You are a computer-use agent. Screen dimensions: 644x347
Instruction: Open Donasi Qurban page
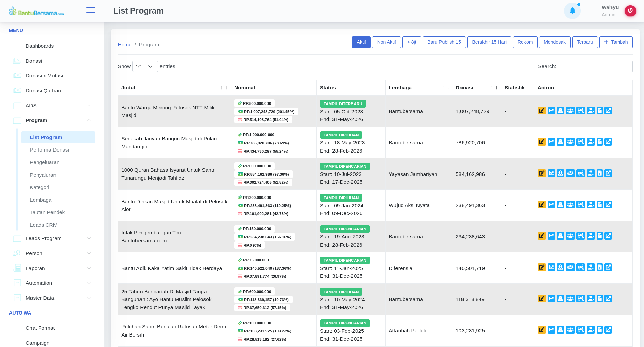pos(43,91)
